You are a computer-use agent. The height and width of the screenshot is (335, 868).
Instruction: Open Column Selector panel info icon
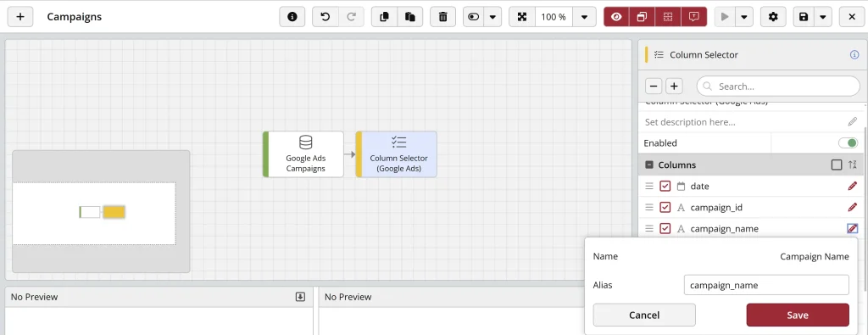[x=854, y=55]
